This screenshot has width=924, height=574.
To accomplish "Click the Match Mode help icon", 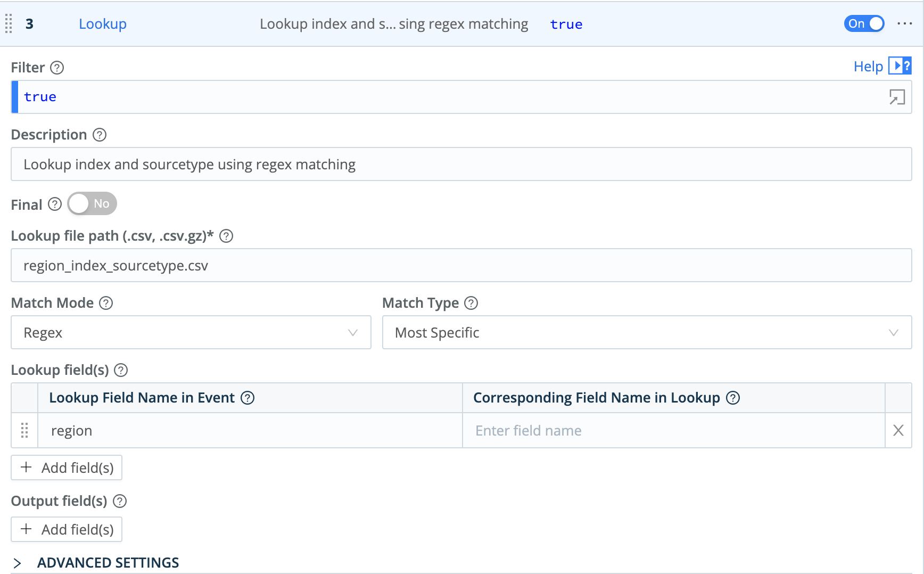I will point(106,303).
